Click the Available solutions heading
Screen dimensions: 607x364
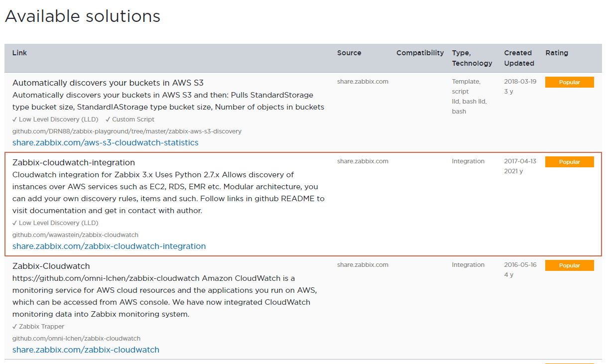(83, 16)
